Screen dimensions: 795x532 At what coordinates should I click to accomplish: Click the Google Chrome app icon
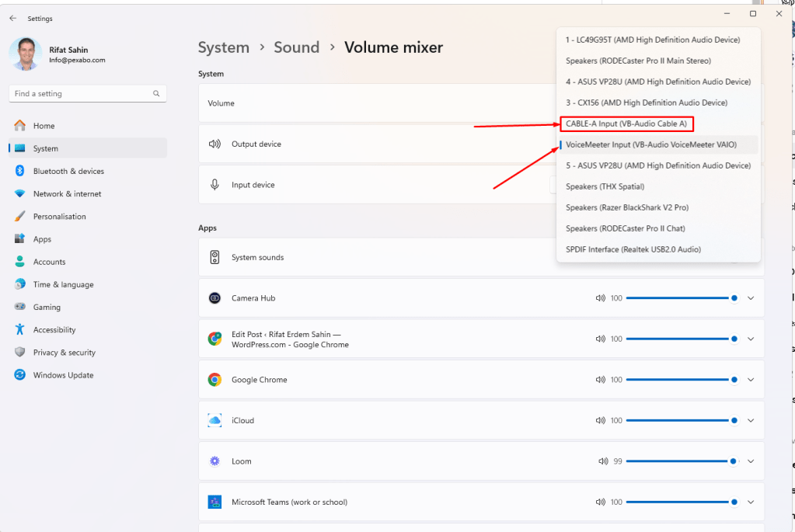click(x=214, y=380)
